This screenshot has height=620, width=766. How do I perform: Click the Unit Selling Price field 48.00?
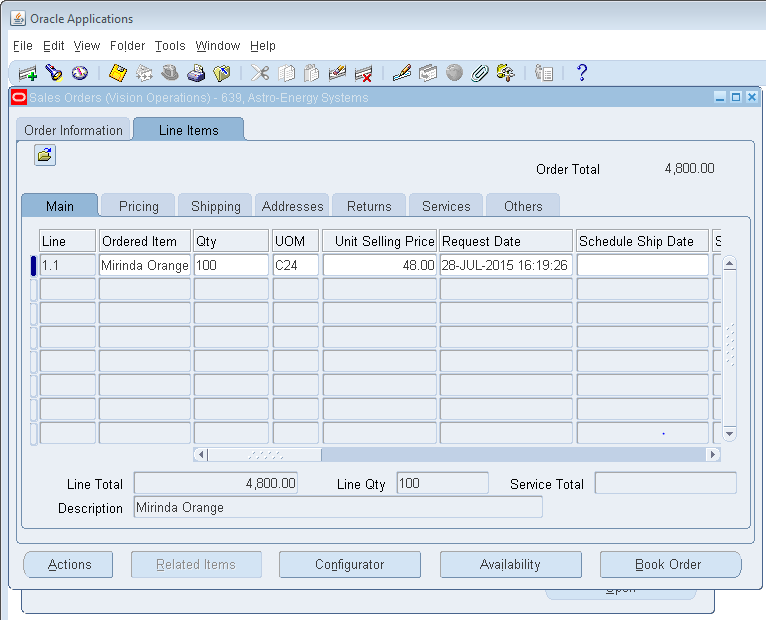(379, 265)
